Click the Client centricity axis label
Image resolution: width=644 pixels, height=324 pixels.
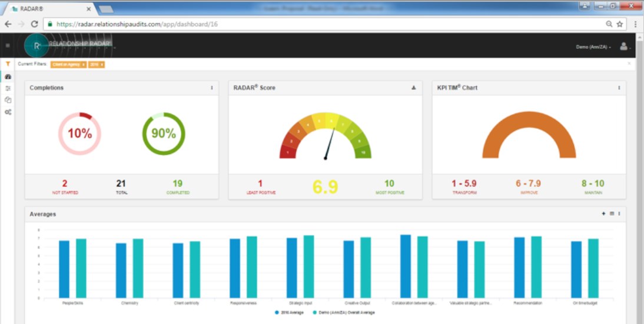187,303
